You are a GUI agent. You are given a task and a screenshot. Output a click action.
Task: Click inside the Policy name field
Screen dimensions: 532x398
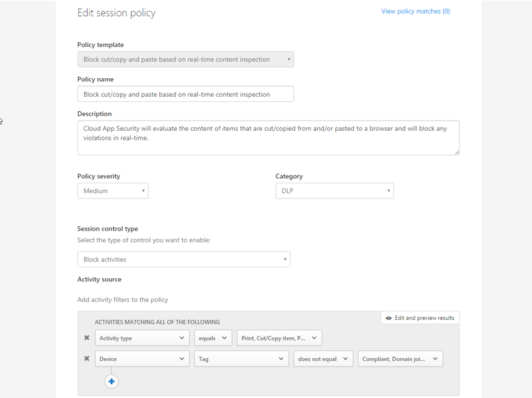185,94
